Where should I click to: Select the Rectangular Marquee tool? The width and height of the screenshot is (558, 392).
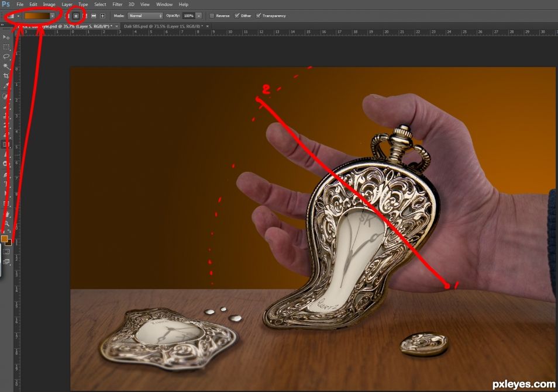coord(6,47)
